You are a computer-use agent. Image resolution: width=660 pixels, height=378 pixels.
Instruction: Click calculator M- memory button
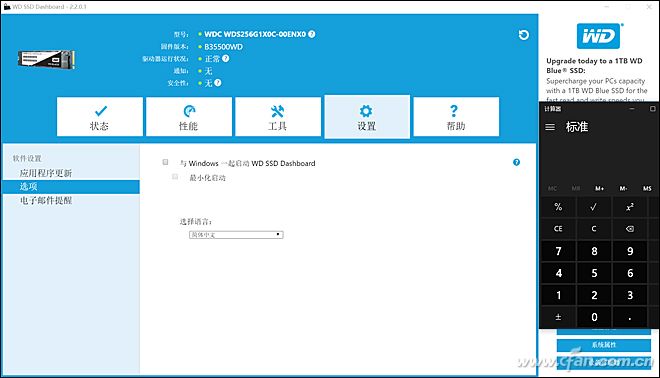(x=623, y=189)
